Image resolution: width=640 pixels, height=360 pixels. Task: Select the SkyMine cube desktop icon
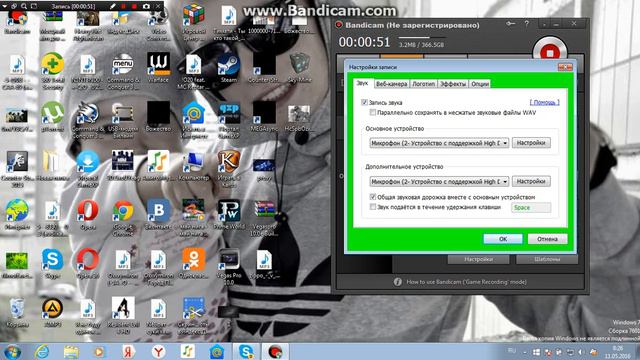click(300, 68)
